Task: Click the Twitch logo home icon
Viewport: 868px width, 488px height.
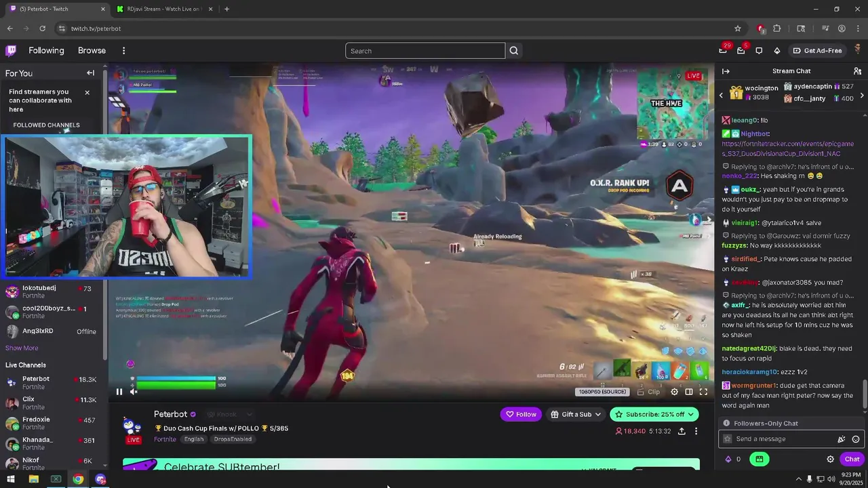Action: click(x=11, y=50)
